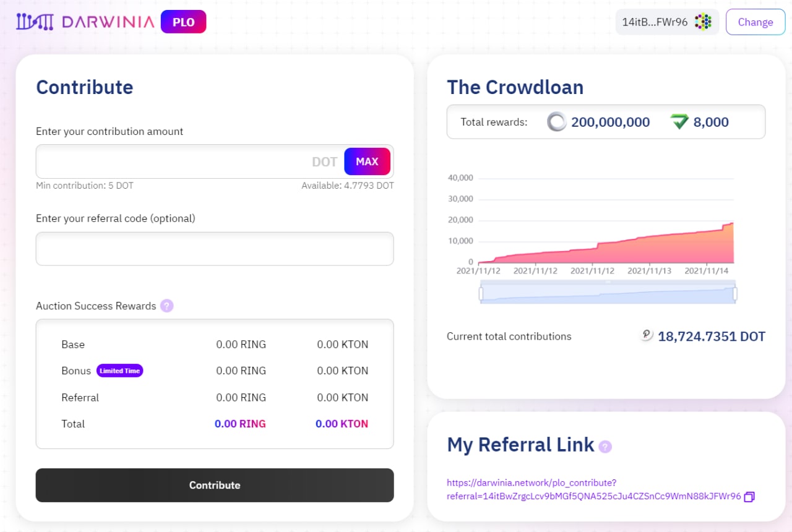Click the 40,000 chart axis label
This screenshot has width=792, height=532.
click(460, 178)
